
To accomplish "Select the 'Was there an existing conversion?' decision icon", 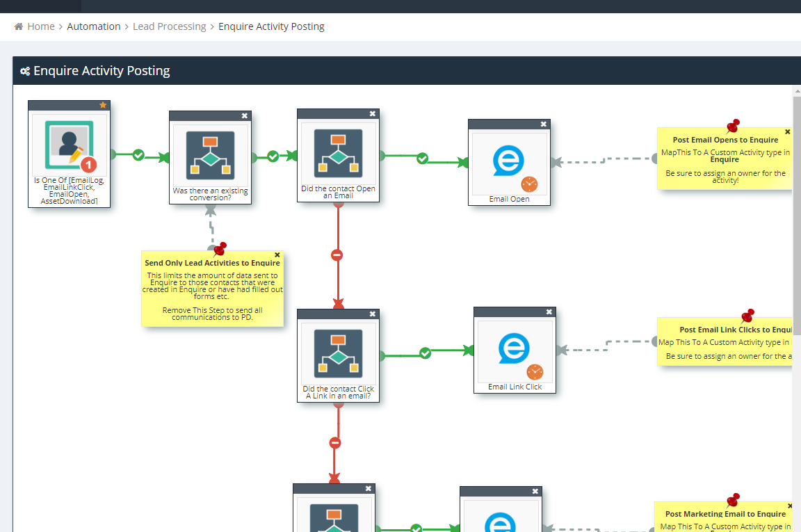I will point(211,155).
